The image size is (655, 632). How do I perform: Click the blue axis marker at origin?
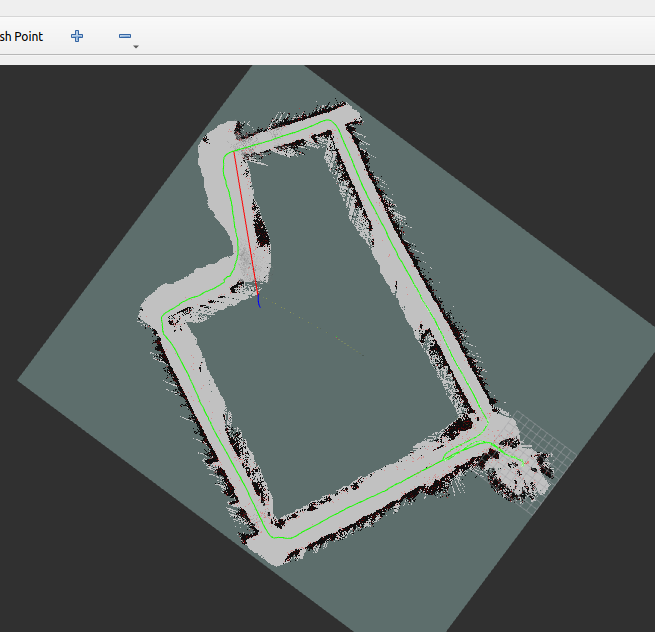coord(259,298)
